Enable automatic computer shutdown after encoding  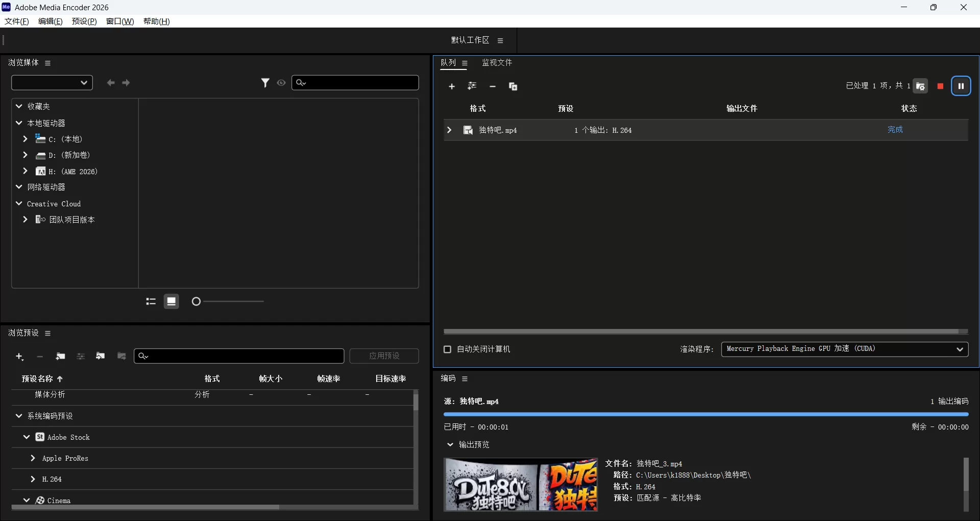pyautogui.click(x=447, y=349)
